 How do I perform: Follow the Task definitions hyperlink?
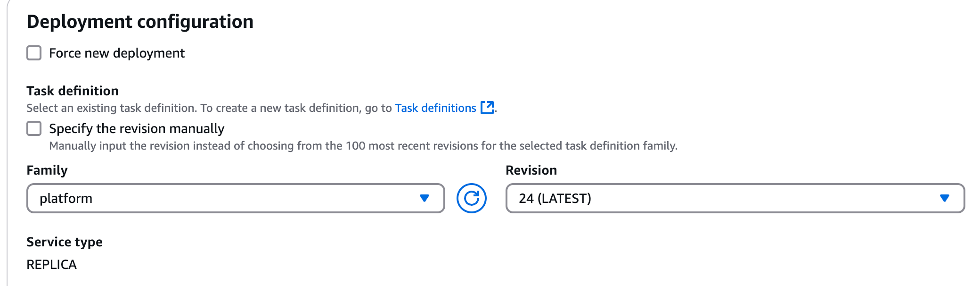point(436,108)
